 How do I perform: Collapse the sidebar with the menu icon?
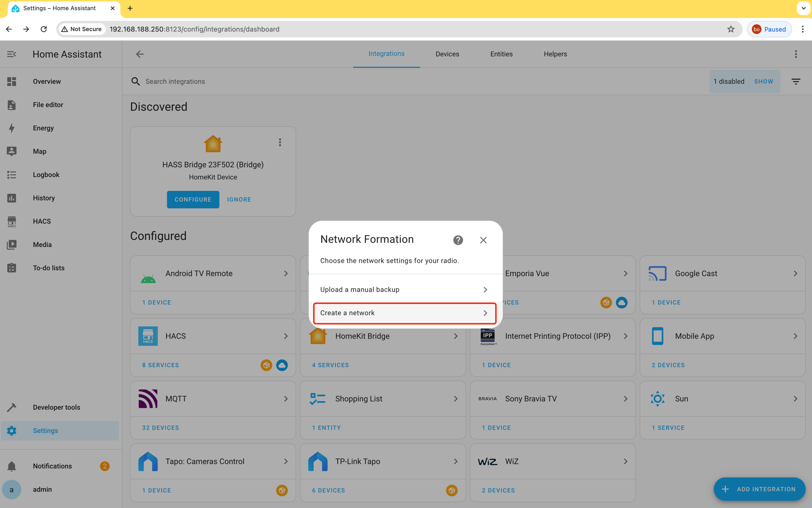12,54
